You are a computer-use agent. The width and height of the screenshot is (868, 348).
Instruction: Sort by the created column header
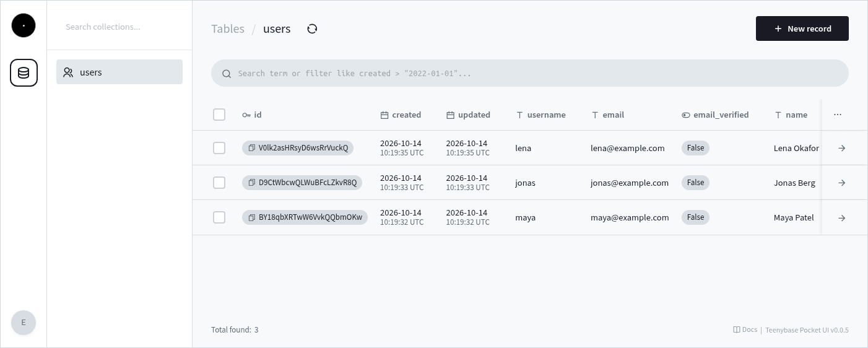[x=401, y=115]
